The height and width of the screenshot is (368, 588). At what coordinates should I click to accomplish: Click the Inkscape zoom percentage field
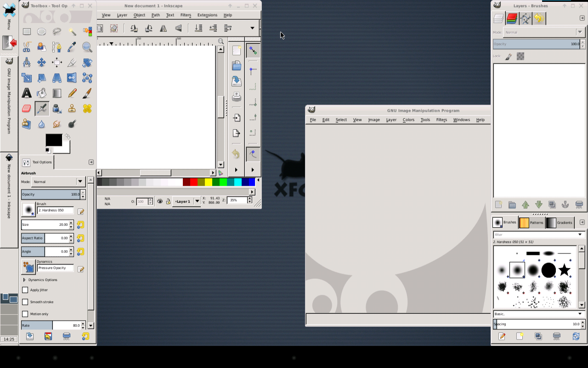237,200
